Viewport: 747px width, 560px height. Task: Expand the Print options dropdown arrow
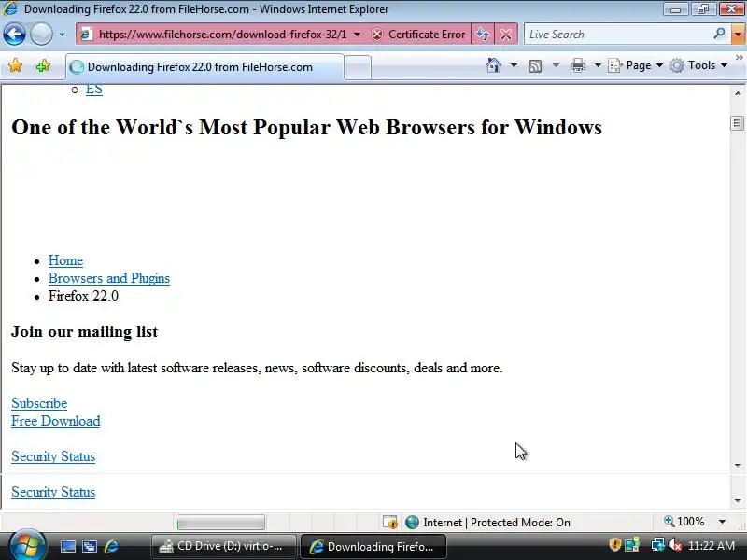pos(598,65)
